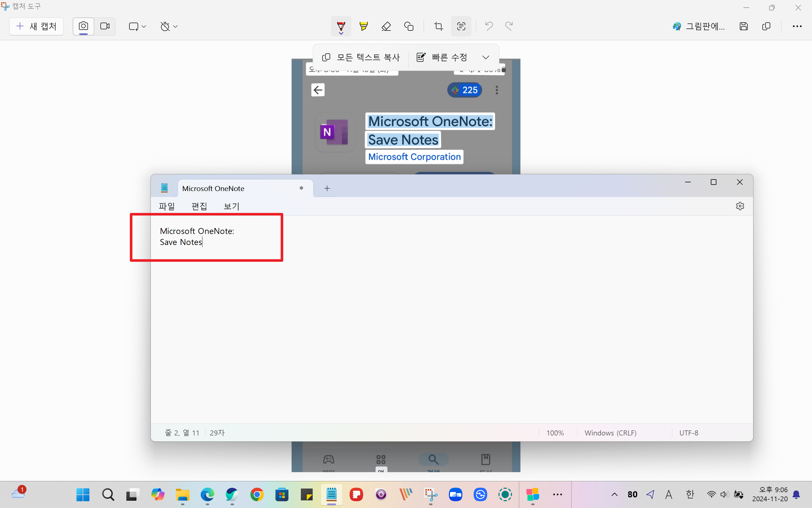Select detected text Save Notes in capture

(x=403, y=140)
